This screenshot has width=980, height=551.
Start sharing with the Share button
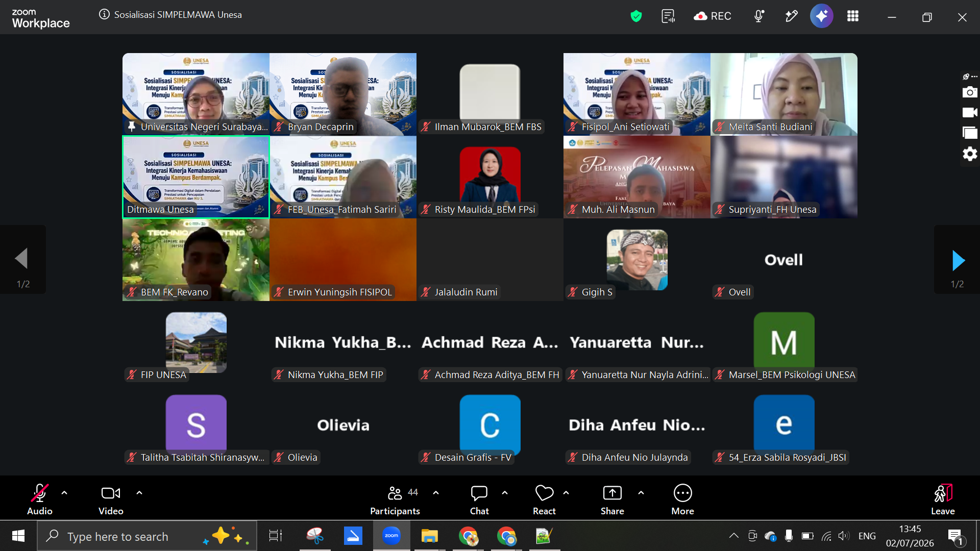[x=612, y=500]
